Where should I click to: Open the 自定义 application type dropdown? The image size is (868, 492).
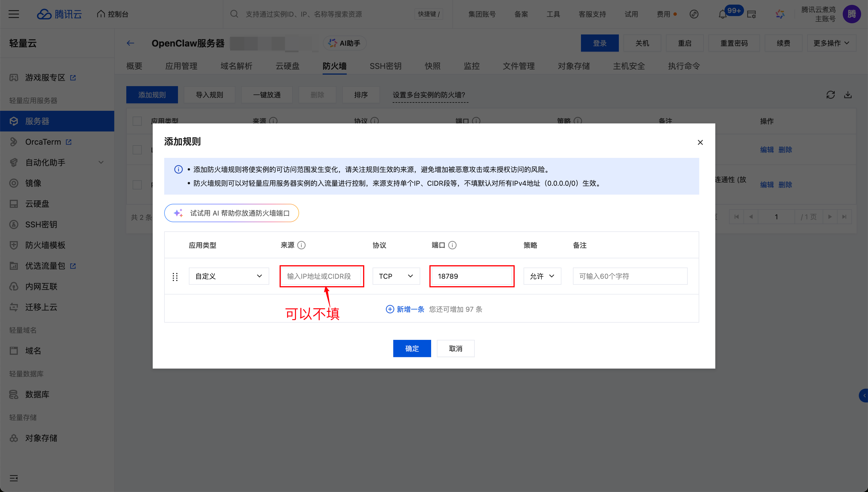click(229, 276)
